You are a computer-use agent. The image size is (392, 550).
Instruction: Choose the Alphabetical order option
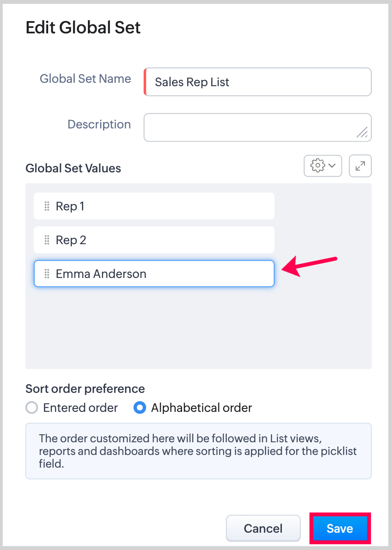pos(140,408)
